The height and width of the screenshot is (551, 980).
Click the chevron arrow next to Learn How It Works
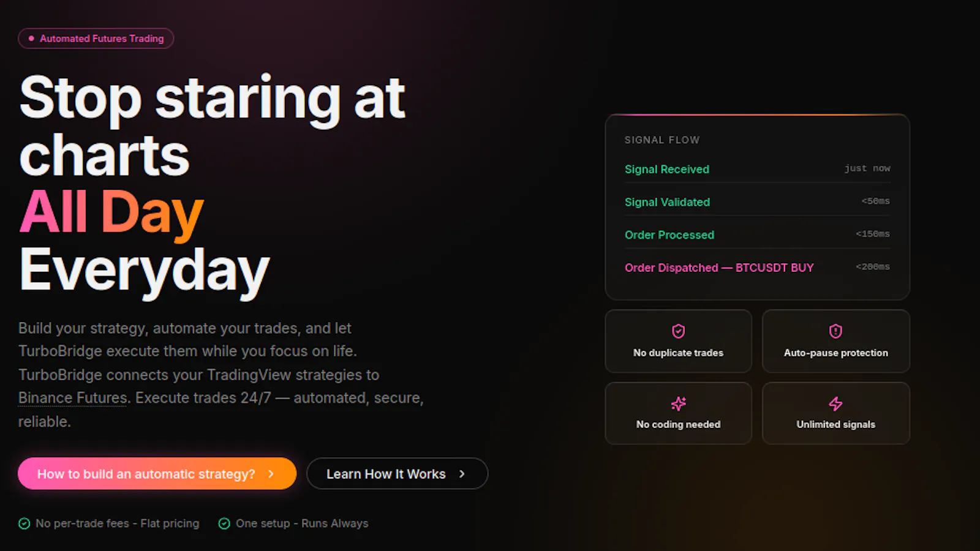(x=462, y=474)
